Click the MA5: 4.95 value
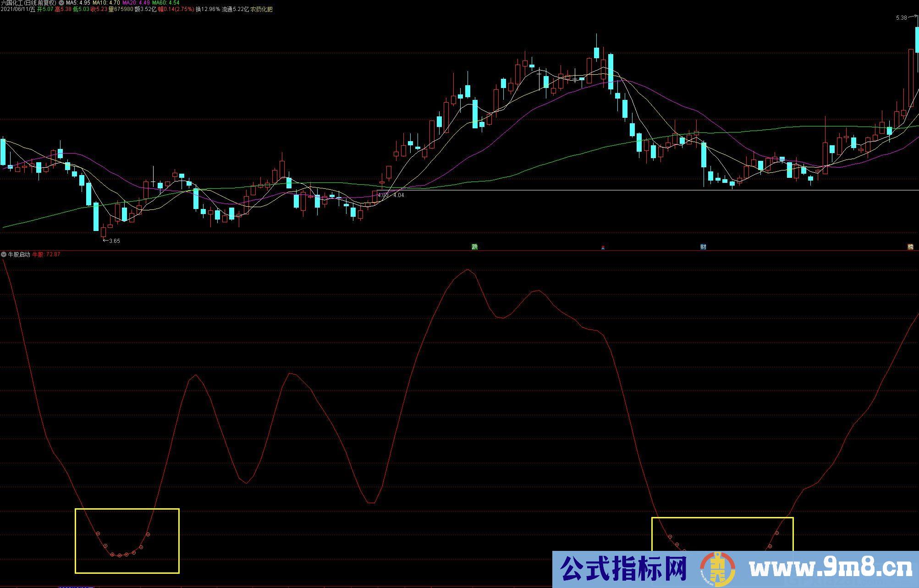Image resolution: width=919 pixels, height=588 pixels. [77, 3]
